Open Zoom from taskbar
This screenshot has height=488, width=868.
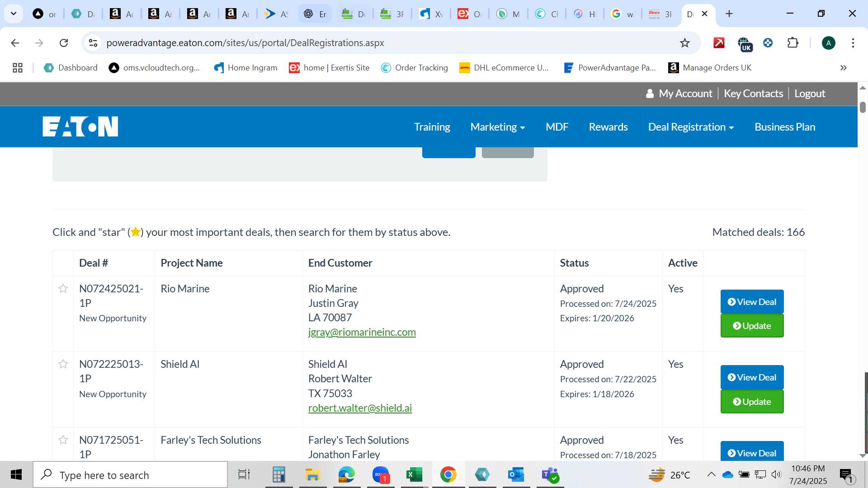381,474
